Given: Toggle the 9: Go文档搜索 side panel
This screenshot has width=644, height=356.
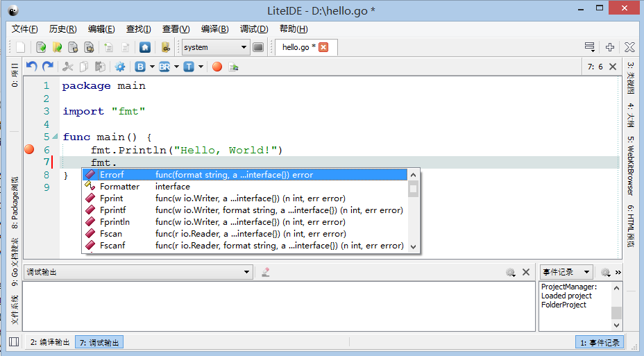Looking at the screenshot, I should (15, 262).
